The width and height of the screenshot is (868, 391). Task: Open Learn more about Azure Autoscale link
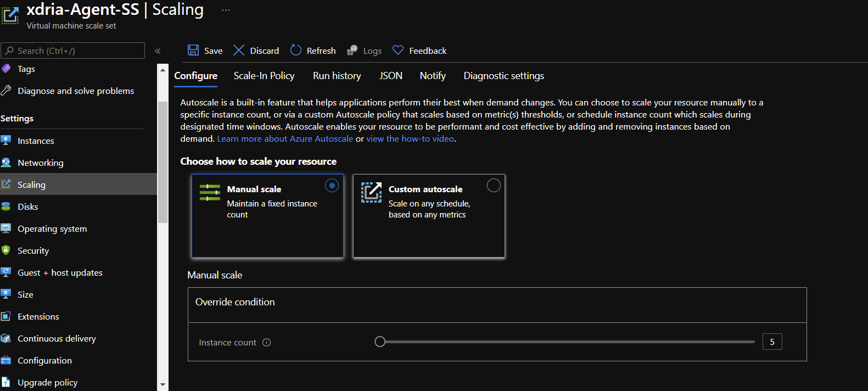[285, 139]
